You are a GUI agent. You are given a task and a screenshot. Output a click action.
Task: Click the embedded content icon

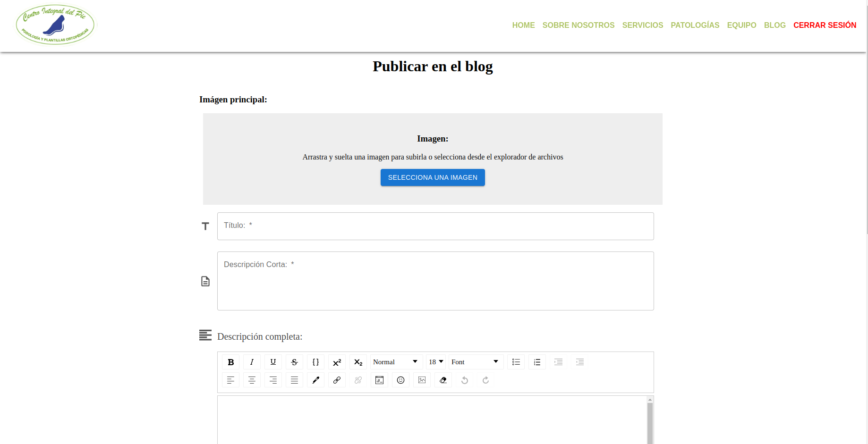[379, 380]
